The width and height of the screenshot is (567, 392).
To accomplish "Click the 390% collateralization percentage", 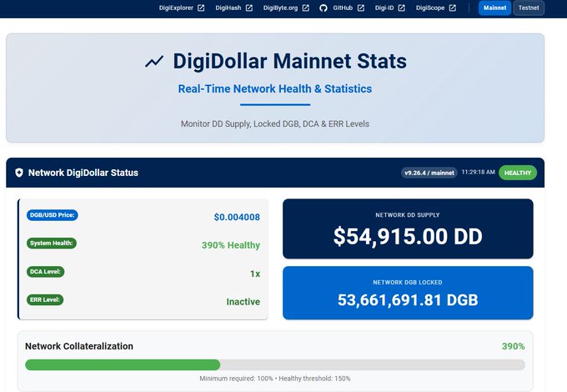I will click(x=513, y=346).
